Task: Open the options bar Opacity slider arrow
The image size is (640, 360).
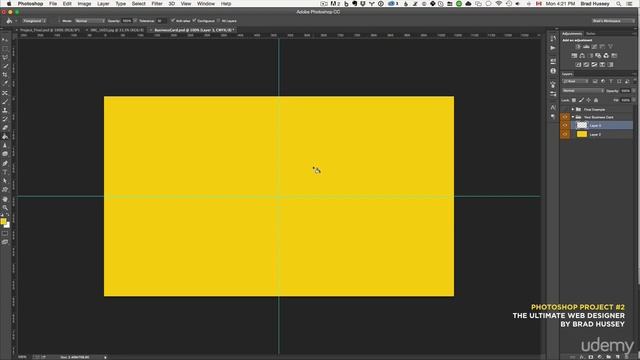Action: pyautogui.click(x=135, y=20)
